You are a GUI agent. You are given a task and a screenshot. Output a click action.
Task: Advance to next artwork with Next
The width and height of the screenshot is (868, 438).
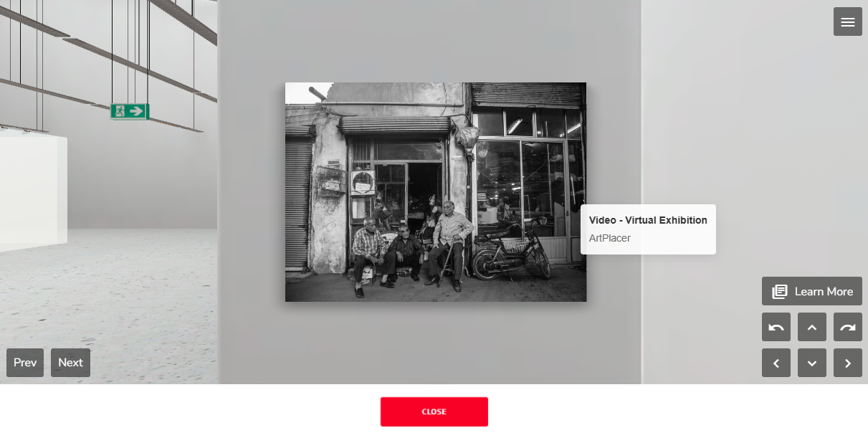[x=70, y=363]
